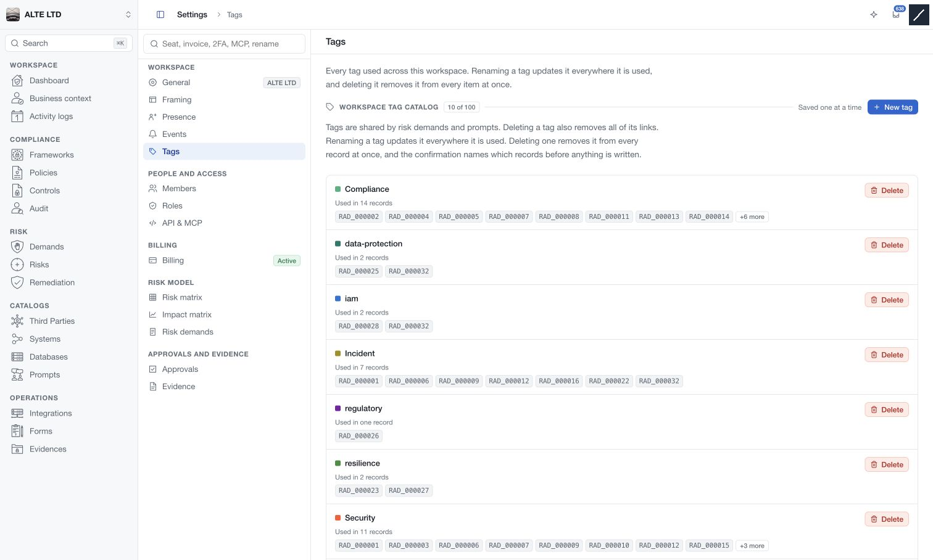
Task: Open Integrations icon
Action: point(17,414)
